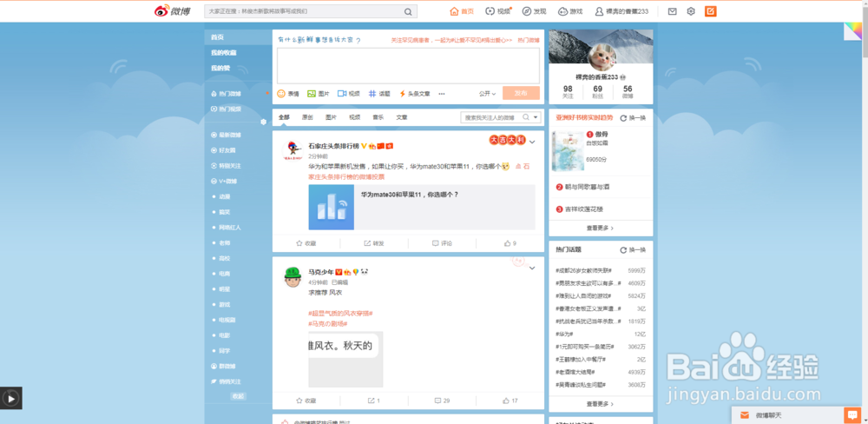Open 我的收藏 in left sidebar
Viewport: 868px width, 424px height.
tap(224, 53)
